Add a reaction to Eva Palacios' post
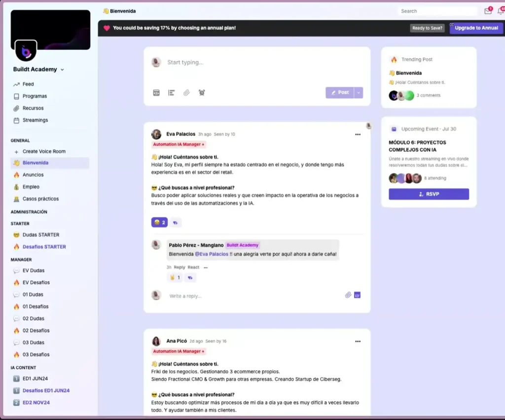The width and height of the screenshot is (505, 420). [x=176, y=223]
